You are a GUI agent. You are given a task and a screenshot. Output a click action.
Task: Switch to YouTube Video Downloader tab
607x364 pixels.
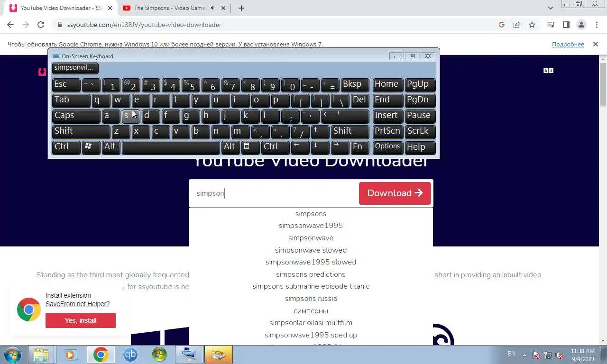[61, 8]
